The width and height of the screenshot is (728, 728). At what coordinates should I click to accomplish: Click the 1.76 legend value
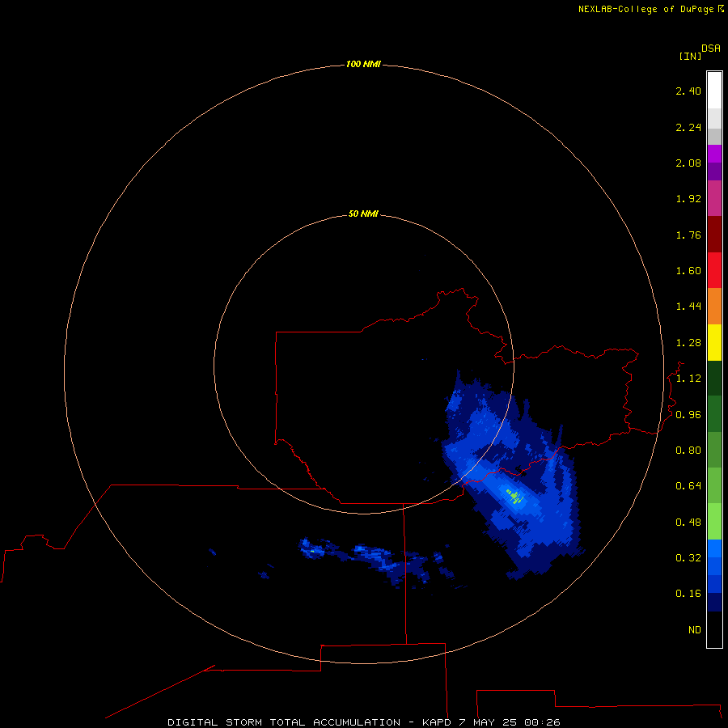coord(688,235)
